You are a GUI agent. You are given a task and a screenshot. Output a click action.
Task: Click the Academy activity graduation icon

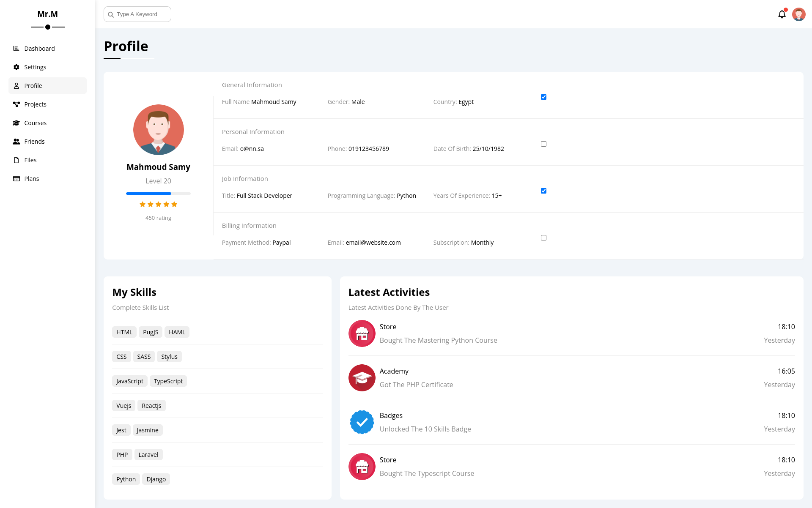[362, 378]
